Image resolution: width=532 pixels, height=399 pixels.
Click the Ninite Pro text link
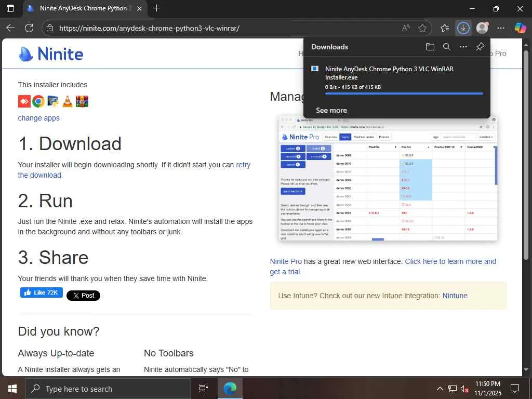(286, 262)
